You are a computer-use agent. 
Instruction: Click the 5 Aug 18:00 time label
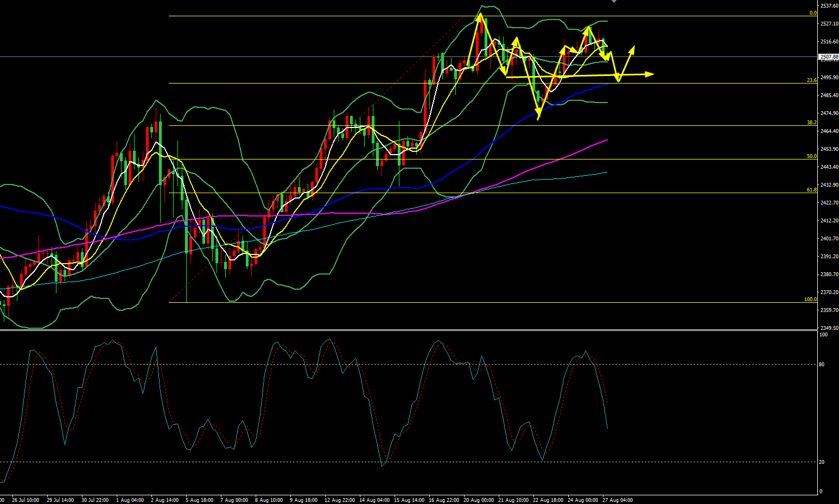(x=200, y=500)
